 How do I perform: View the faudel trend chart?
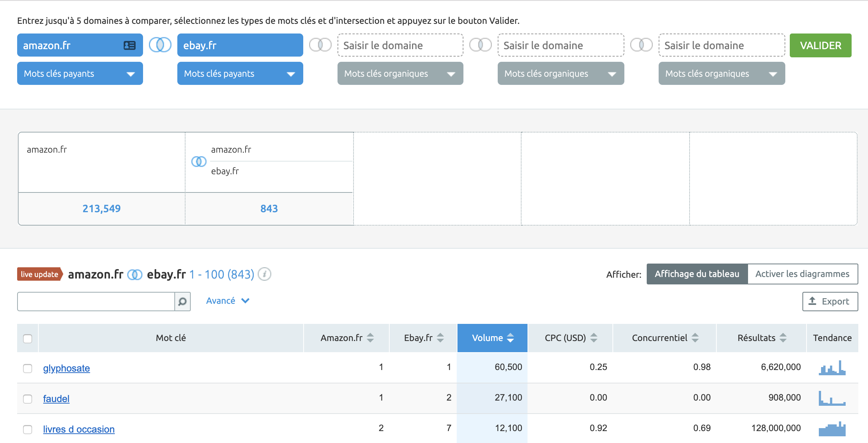click(x=832, y=398)
